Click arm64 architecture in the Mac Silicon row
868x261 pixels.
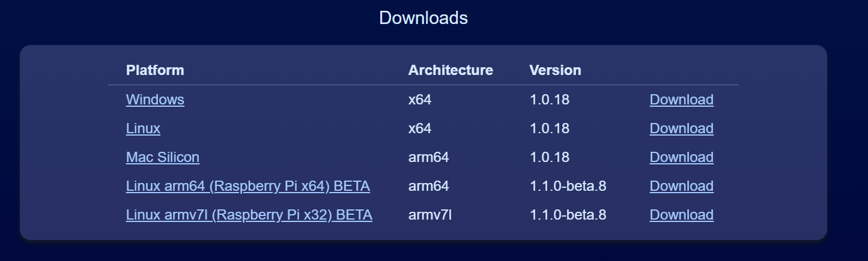428,157
